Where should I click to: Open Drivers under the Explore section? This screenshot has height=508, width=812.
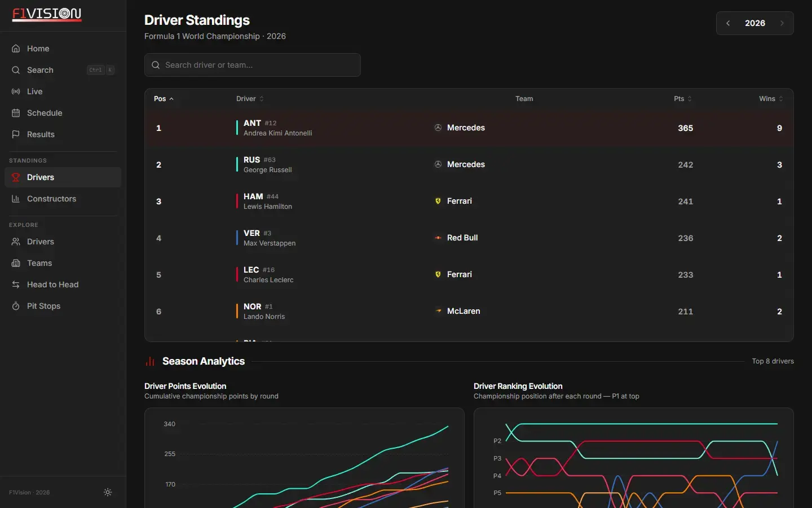coord(63,242)
